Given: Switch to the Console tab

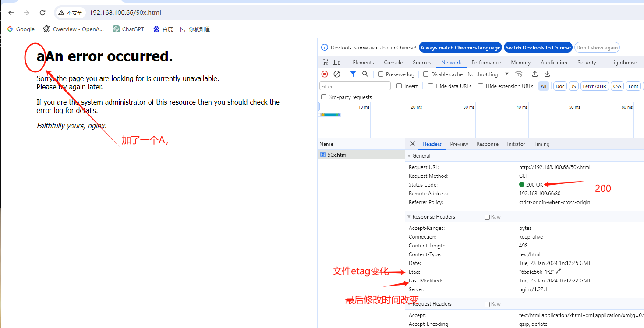Looking at the screenshot, I should (393, 63).
